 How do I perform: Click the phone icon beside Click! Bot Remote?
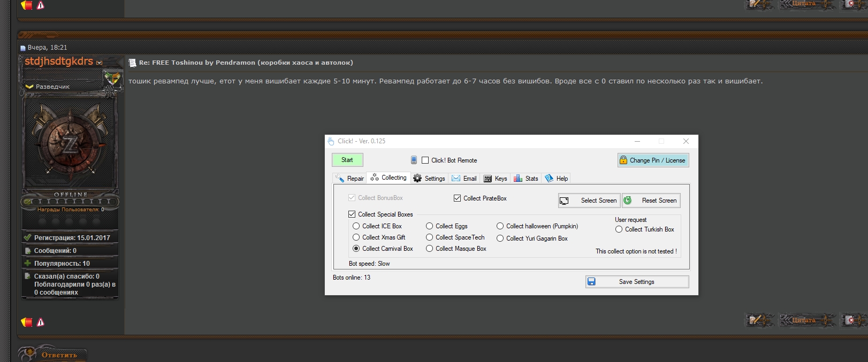(414, 160)
